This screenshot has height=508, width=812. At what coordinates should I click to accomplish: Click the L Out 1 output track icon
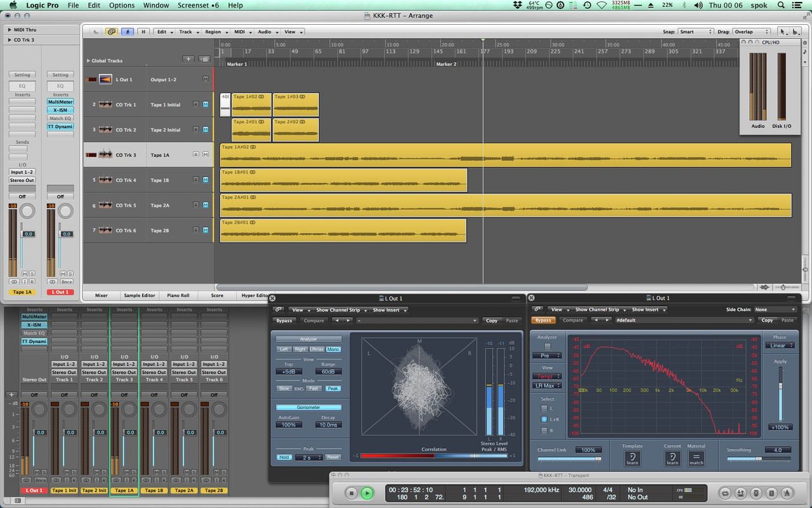pyautogui.click(x=105, y=79)
